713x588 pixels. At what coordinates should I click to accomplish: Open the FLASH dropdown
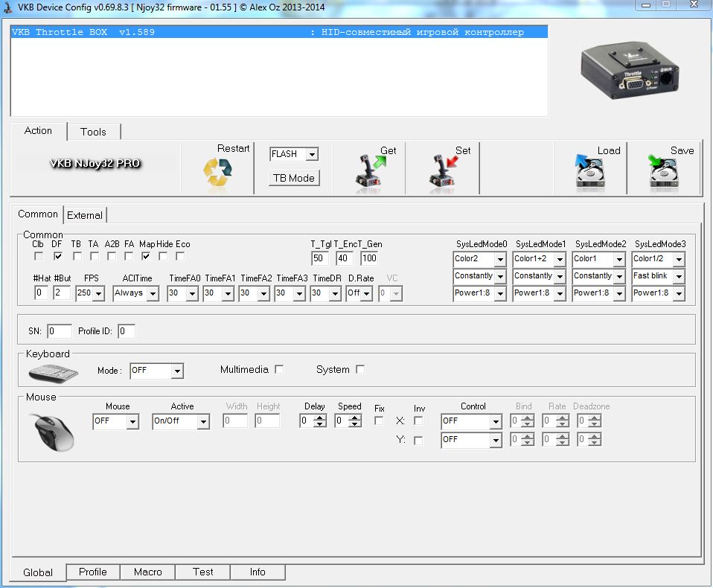312,154
